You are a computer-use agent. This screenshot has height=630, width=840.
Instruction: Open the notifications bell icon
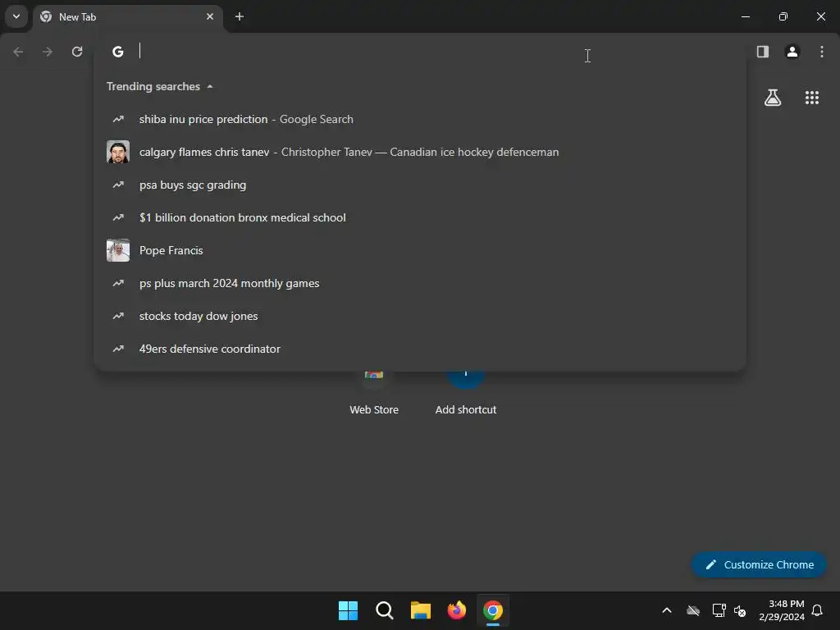tap(817, 610)
